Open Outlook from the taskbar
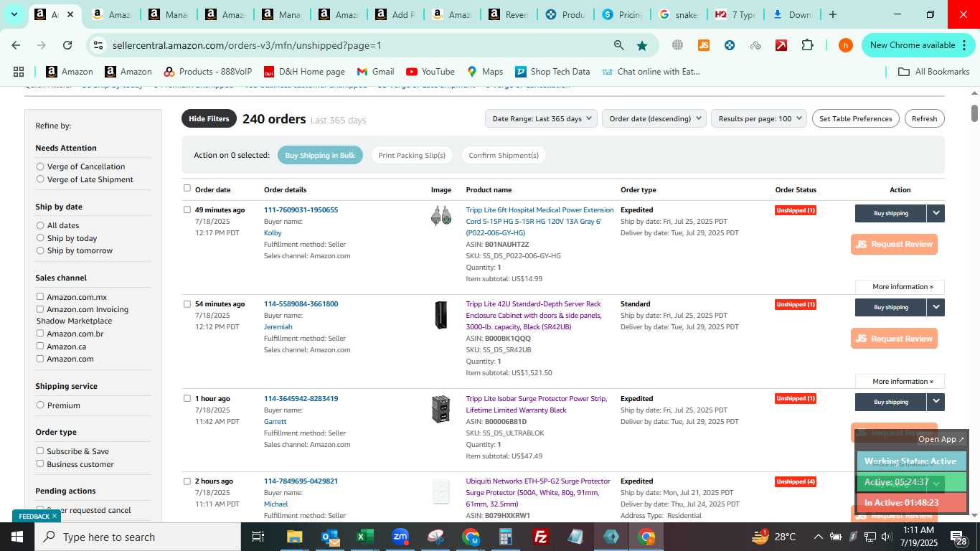 tap(330, 537)
